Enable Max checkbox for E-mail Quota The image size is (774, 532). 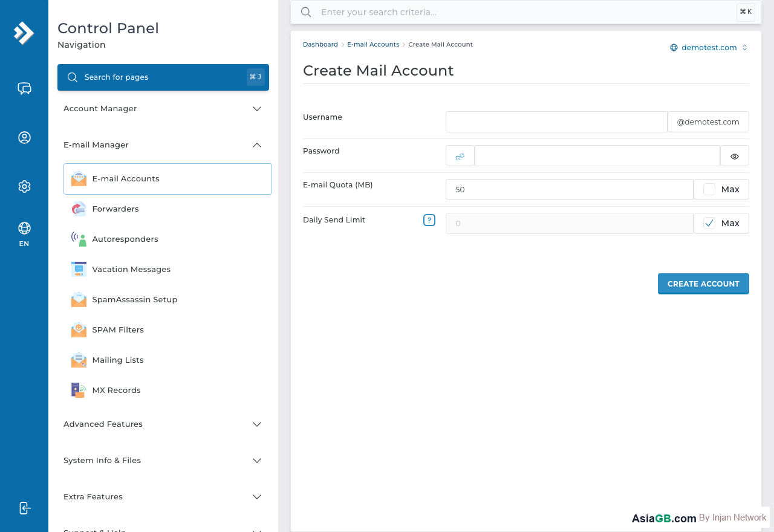click(x=709, y=190)
